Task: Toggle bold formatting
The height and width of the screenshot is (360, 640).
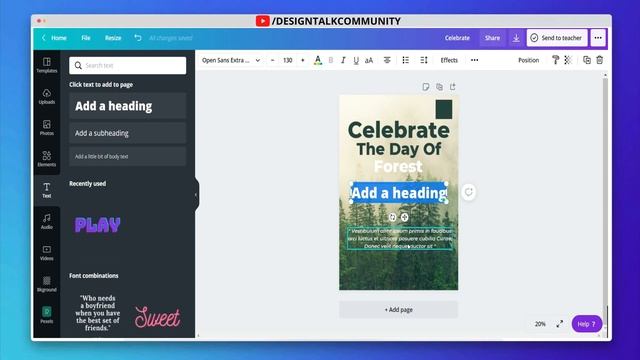Action: (331, 60)
